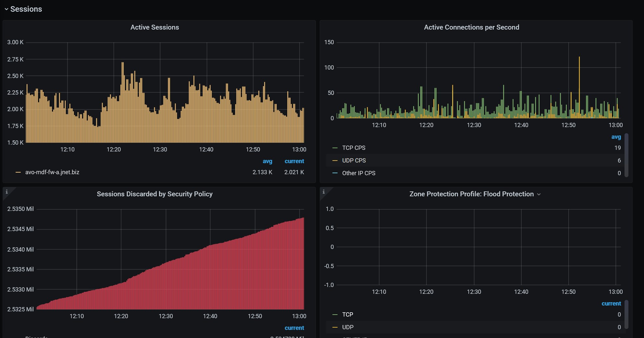Toggle the TCP CPS series in legend
This screenshot has height=338, width=644.
coord(353,148)
